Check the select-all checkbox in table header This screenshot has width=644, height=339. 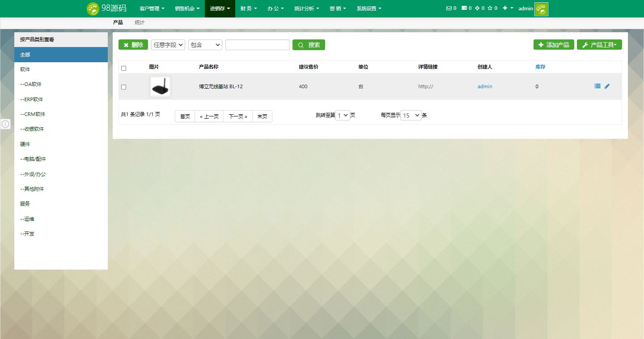tap(123, 67)
